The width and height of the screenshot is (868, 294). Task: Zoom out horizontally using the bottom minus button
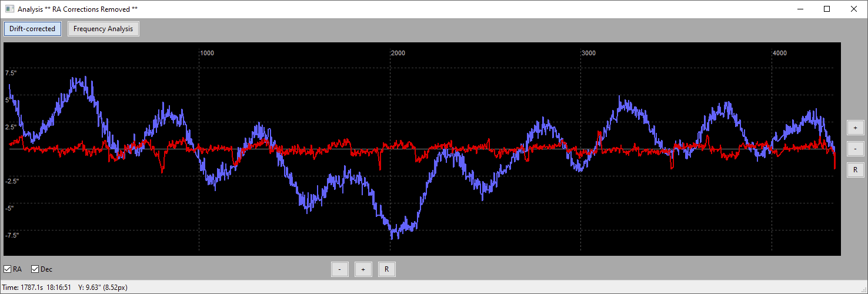(340, 269)
